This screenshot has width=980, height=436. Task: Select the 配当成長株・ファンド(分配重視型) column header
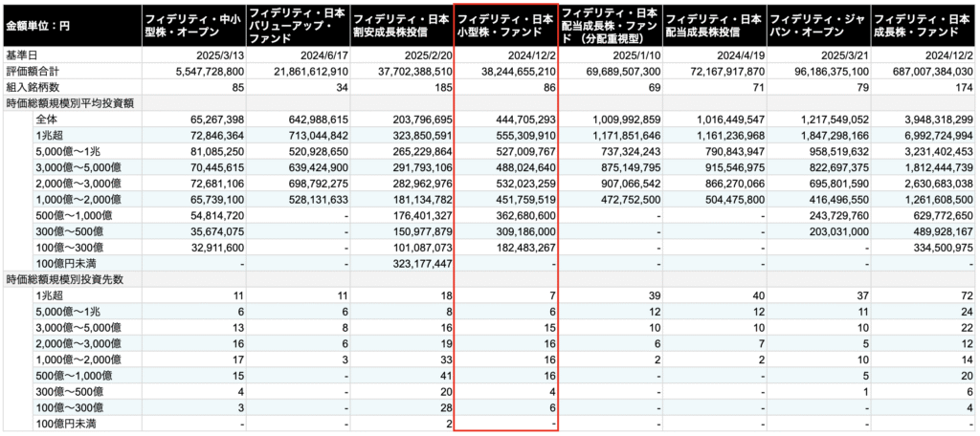[610, 26]
